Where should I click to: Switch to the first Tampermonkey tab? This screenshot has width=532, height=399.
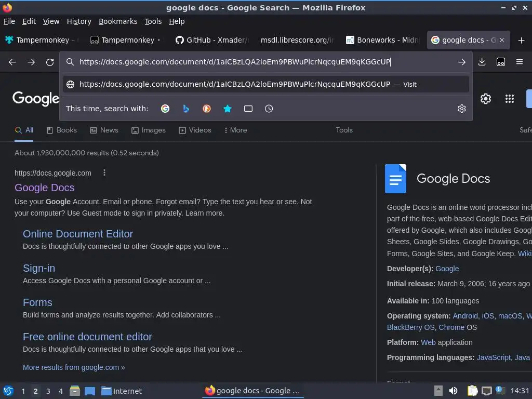pos(43,40)
